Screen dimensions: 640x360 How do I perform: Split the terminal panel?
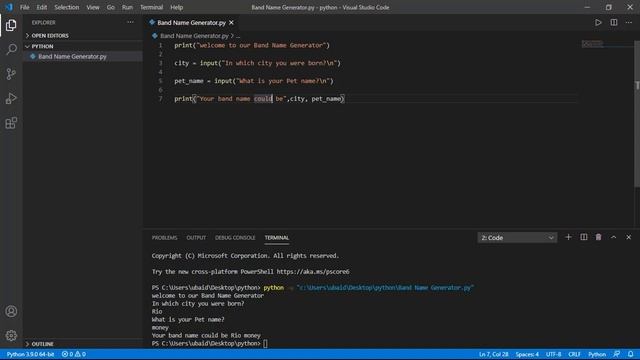584,238
